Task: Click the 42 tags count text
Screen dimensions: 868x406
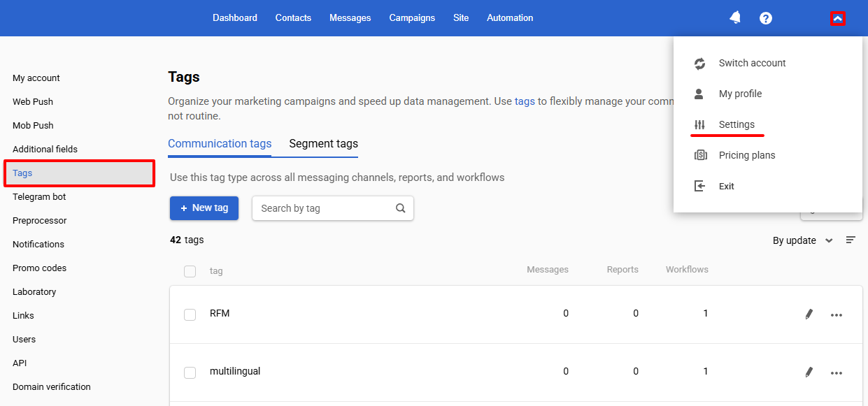Action: click(187, 240)
